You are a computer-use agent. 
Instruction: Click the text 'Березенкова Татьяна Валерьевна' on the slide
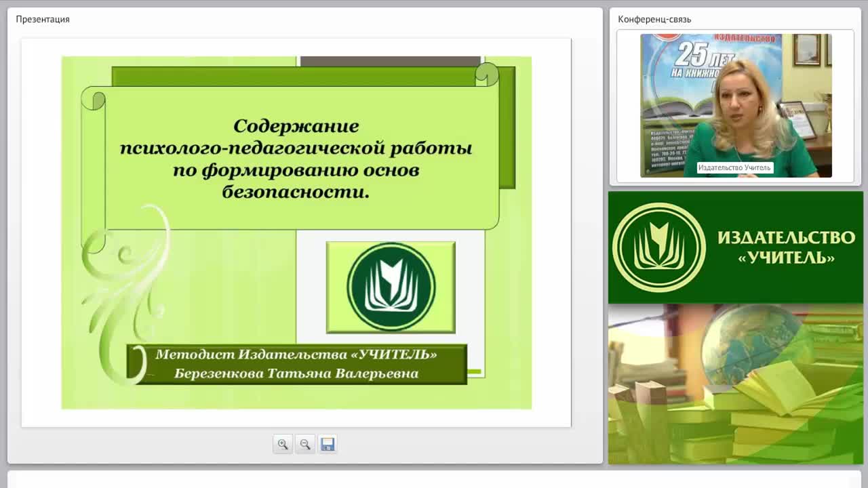296,373
